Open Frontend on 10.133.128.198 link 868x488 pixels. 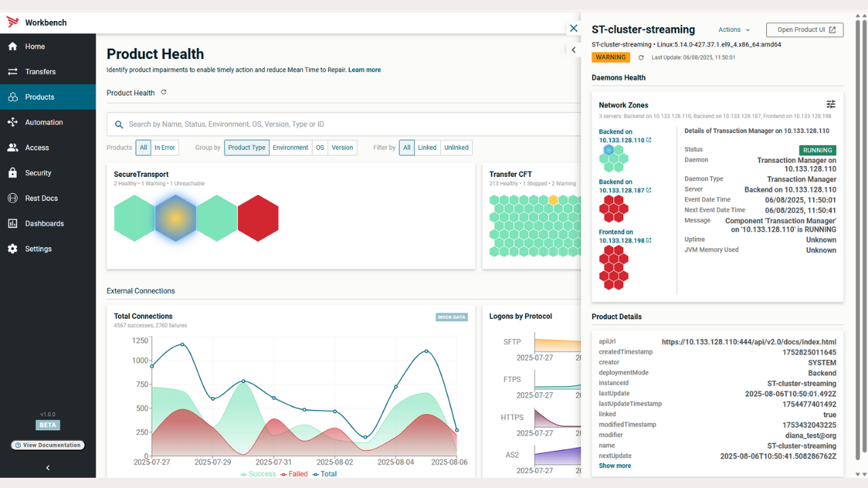coord(625,237)
